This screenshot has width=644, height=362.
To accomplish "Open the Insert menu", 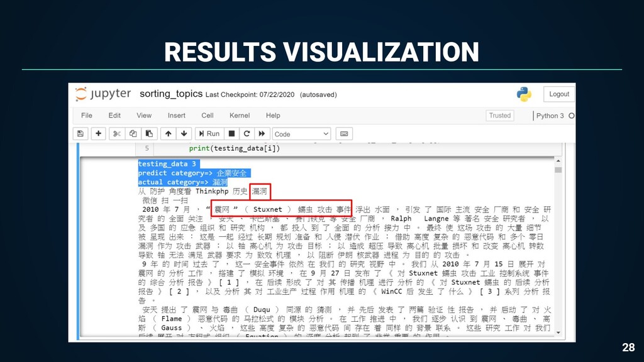I will point(176,116).
